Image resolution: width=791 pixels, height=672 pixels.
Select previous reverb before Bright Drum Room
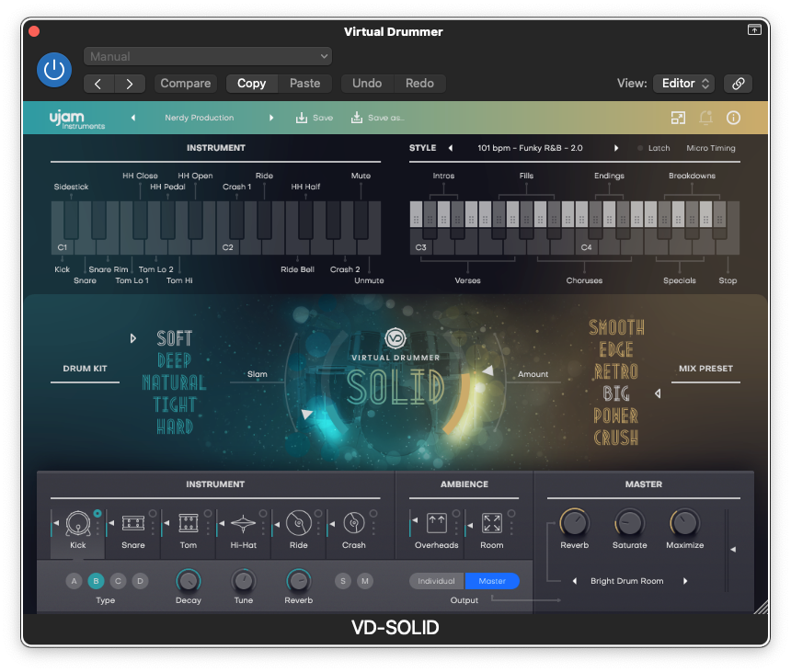575,581
